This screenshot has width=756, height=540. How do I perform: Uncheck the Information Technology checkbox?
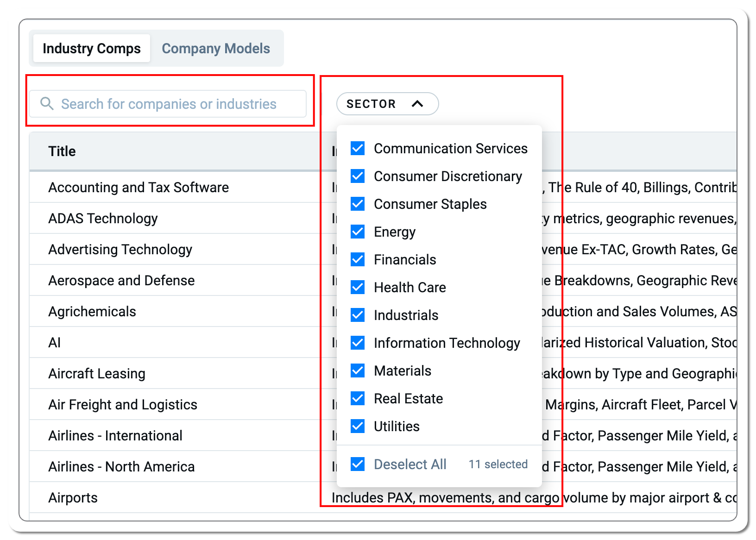(358, 343)
